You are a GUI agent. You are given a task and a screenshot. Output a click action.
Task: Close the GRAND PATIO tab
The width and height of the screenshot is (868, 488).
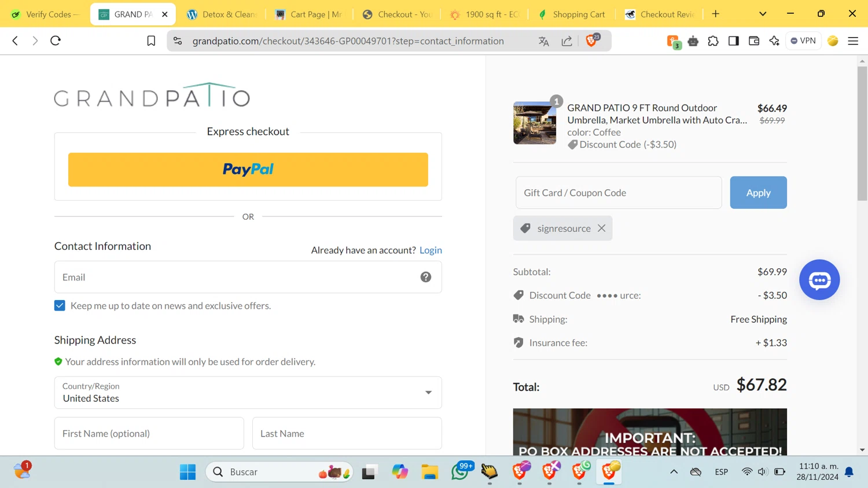point(164,14)
